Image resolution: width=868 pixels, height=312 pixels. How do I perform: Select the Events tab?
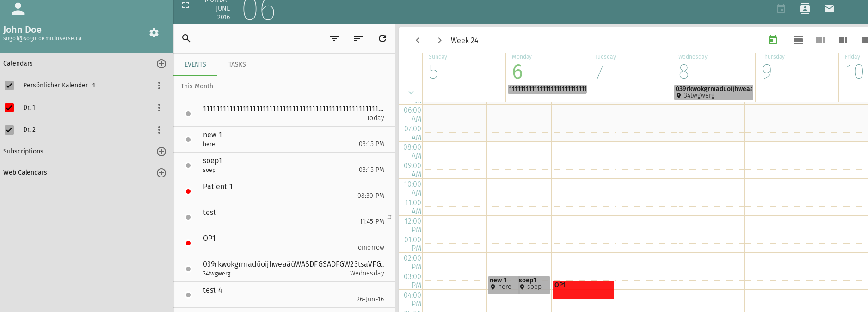195,64
